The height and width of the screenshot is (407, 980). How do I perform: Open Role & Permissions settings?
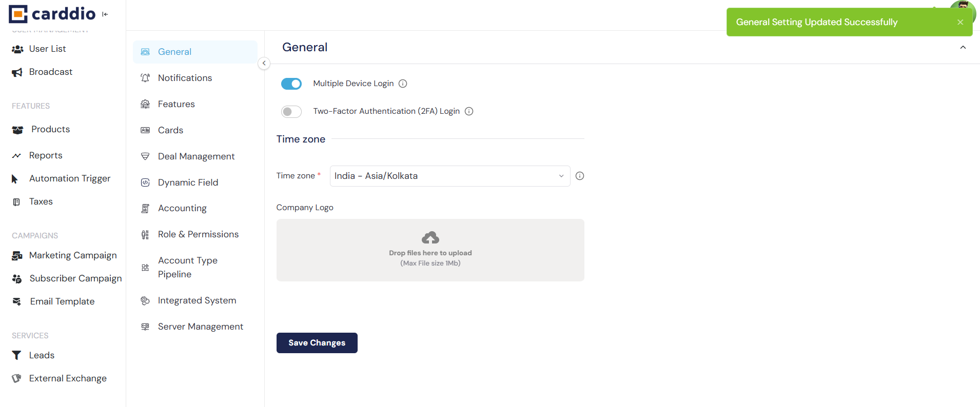point(198,234)
